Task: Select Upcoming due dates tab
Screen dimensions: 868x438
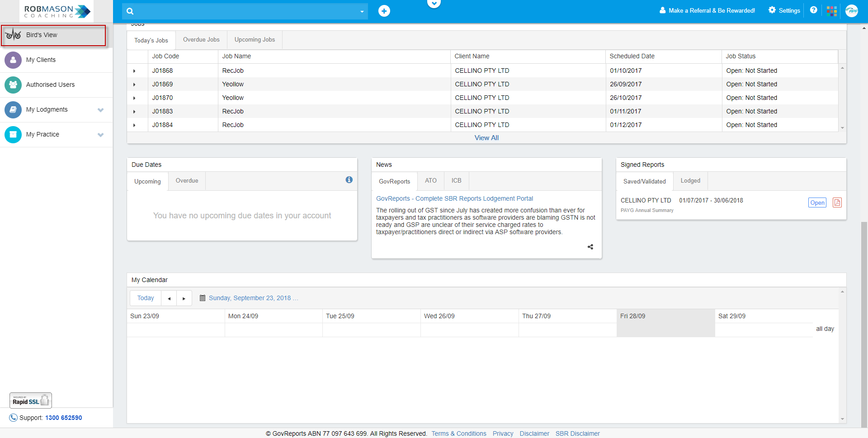Action: [147, 181]
